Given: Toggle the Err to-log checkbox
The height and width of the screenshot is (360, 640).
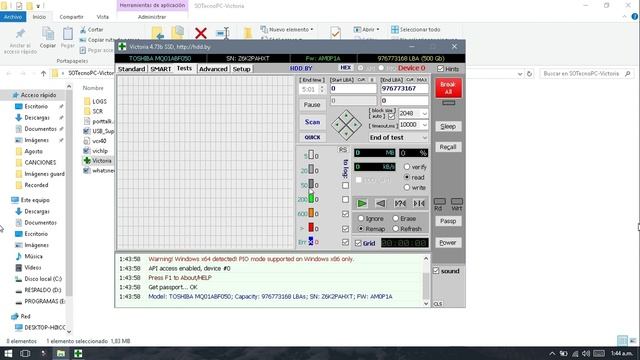Looking at the screenshot, I should (x=345, y=242).
